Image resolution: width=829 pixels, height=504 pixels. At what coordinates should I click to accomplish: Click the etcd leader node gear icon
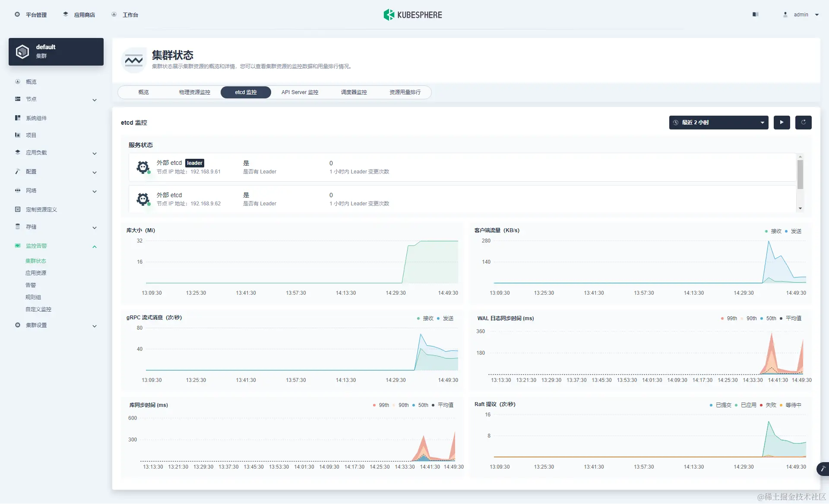pyautogui.click(x=143, y=167)
